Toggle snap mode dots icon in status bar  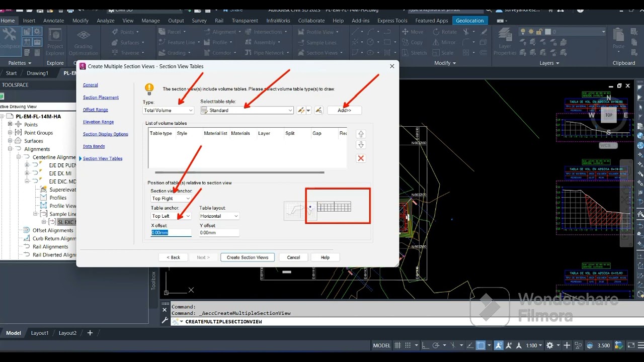coord(409,345)
